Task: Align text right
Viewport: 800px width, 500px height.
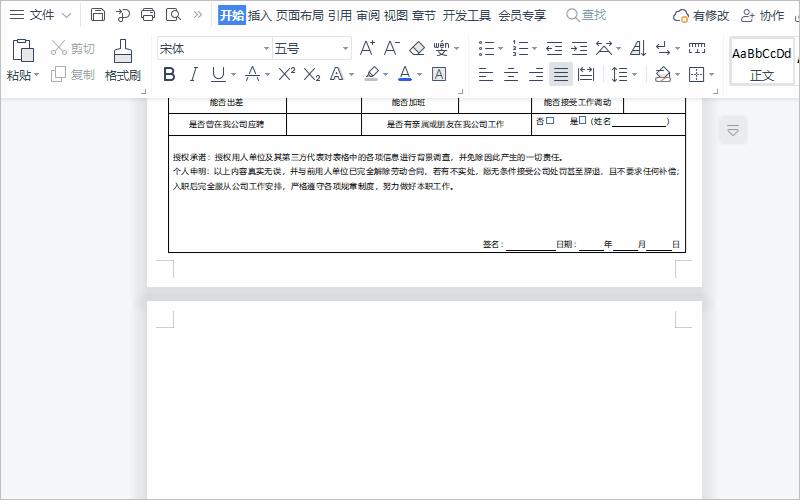Action: [x=536, y=74]
